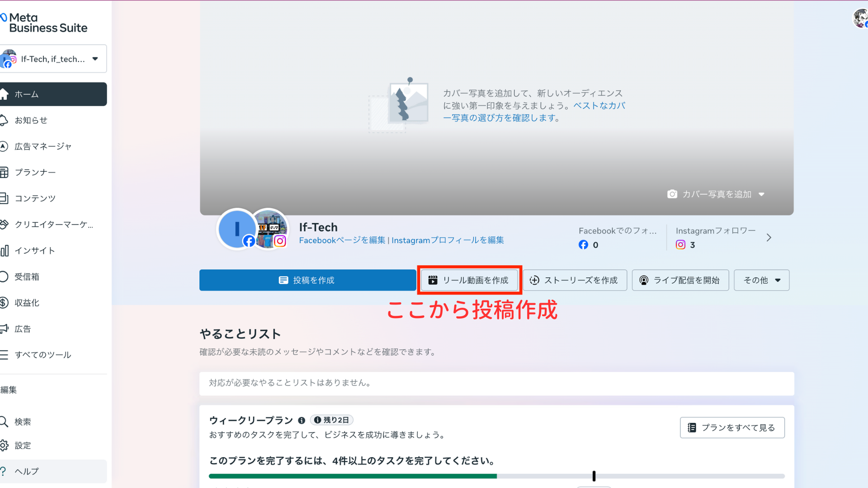The width and height of the screenshot is (868, 488).
Task: Open the プランナー planning tool
Action: point(35,172)
